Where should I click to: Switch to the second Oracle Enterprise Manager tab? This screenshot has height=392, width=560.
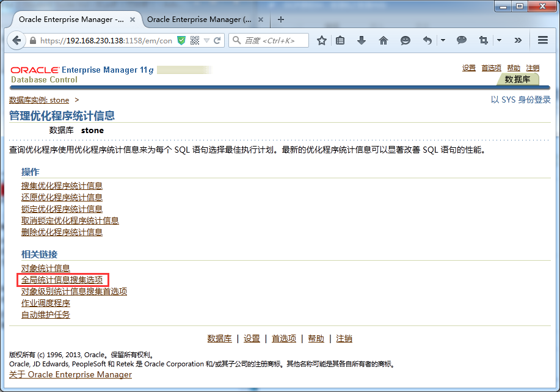point(199,20)
